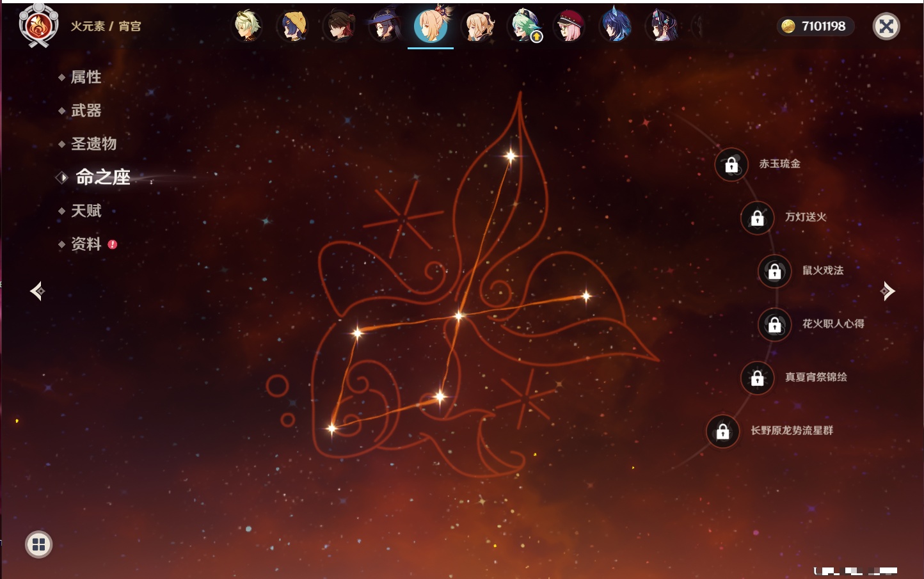Viewport: 924px width, 579px height.
Task: Open the grid menu button at bottom left
Action: (x=38, y=544)
